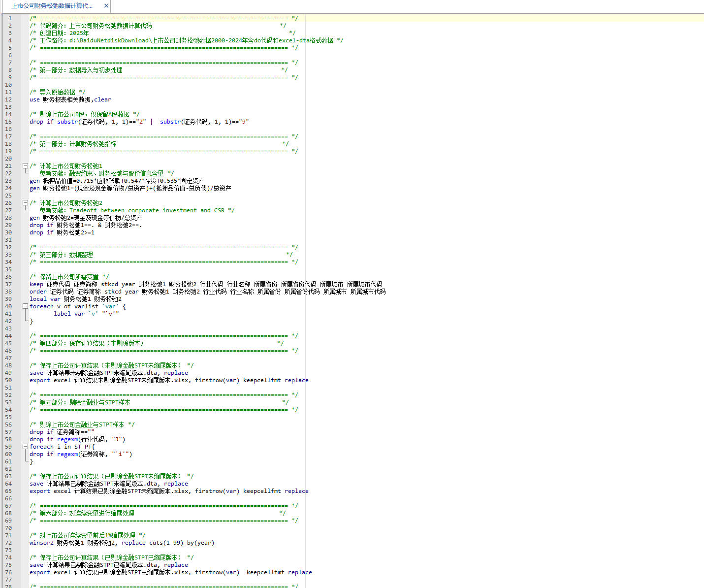Click the winsor2 财务松弛1 财务松弛2 line
Viewport: 704px width, 588px height.
[122, 543]
